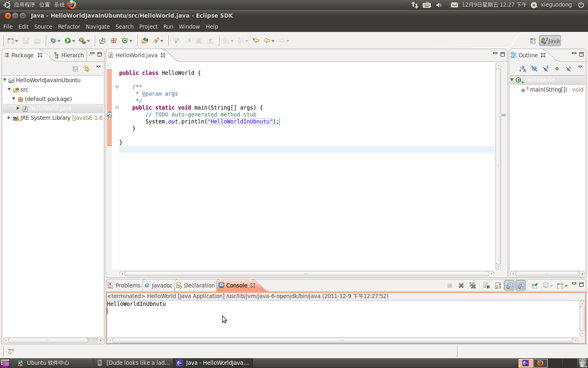Screen dimensions: 588x368
Task: Run the program with green Run button
Action: tap(68, 40)
